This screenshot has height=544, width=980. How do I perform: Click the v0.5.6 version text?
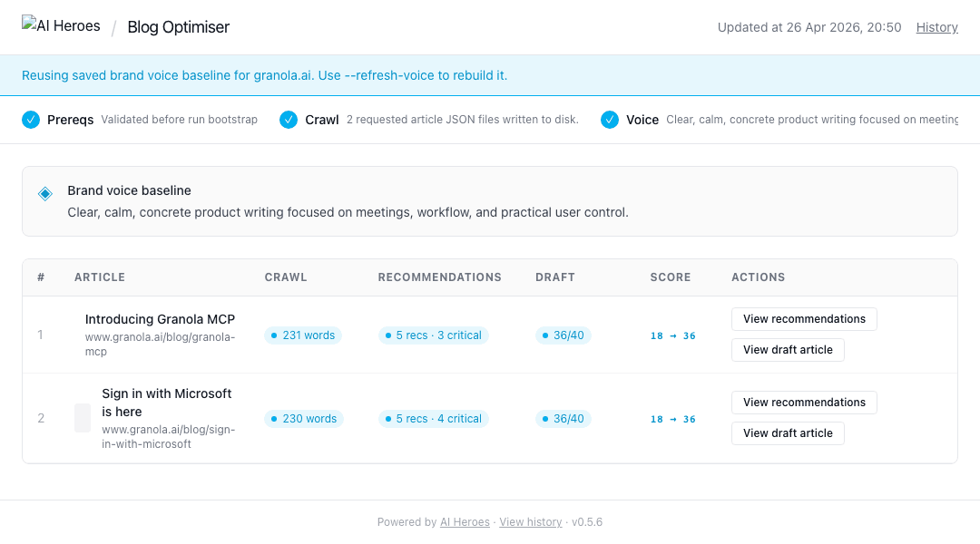587,522
